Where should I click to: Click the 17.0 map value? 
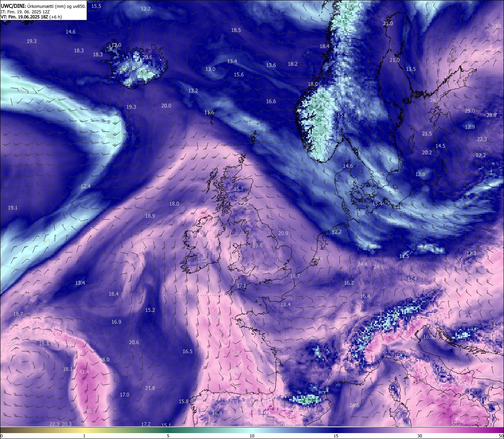124,395
